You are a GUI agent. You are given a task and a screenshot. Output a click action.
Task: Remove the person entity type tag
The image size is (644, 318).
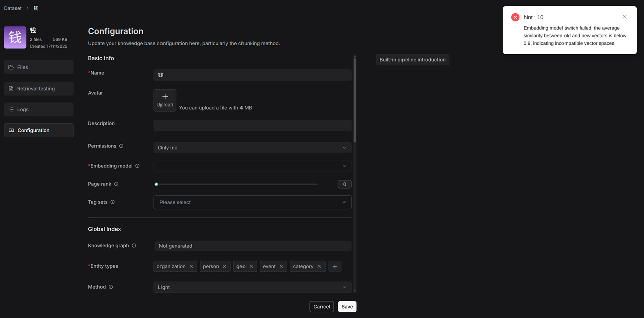click(x=224, y=267)
